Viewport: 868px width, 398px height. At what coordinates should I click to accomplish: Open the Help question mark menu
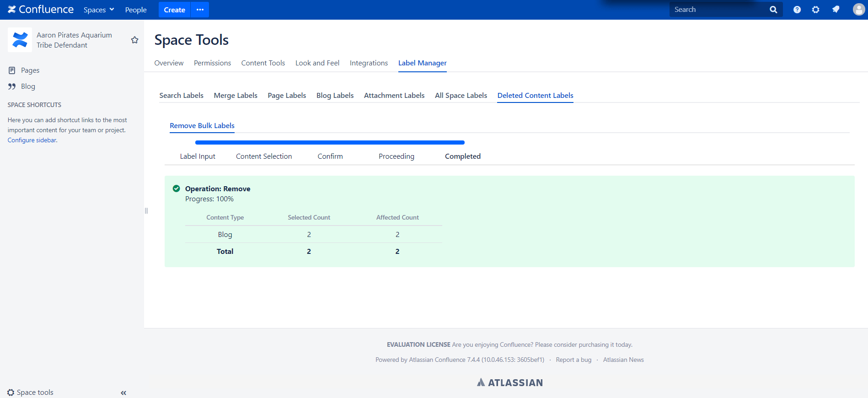797,10
